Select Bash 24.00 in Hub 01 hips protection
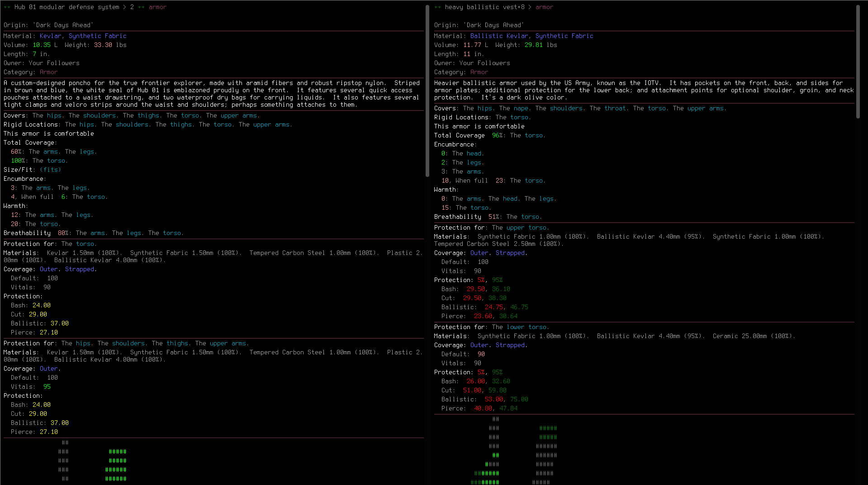 point(42,405)
